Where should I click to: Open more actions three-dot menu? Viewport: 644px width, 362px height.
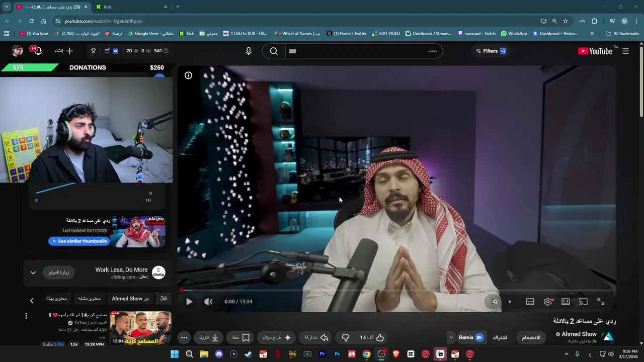click(184, 337)
